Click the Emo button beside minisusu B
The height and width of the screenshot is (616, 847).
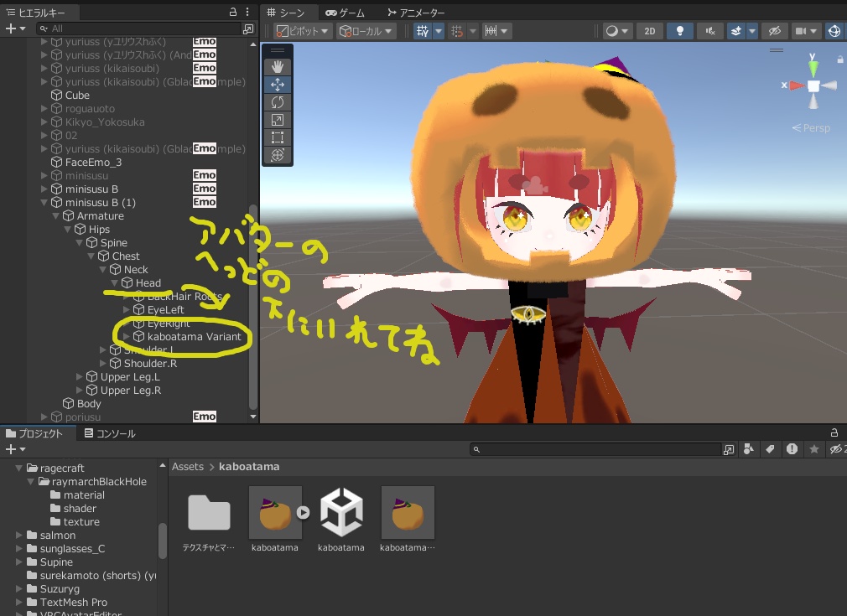point(204,189)
